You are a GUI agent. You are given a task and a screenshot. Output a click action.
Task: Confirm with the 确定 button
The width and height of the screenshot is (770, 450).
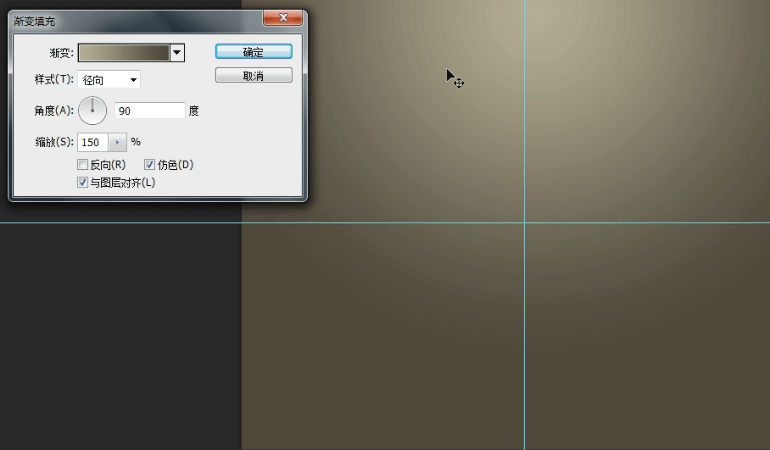coord(253,52)
